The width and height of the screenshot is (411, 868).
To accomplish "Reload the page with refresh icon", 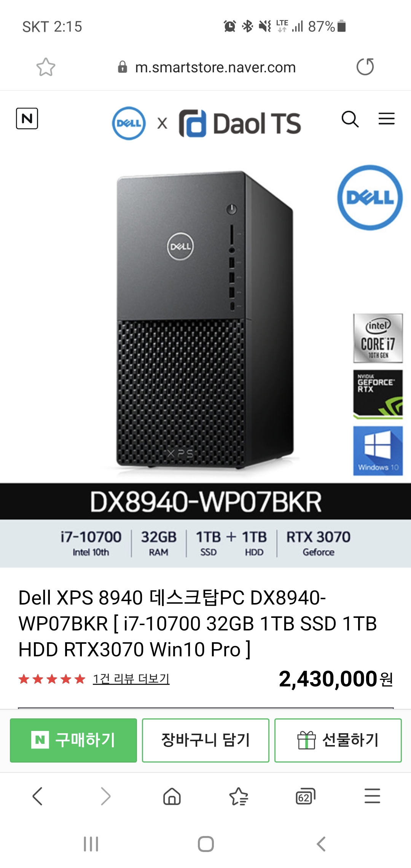I will pyautogui.click(x=365, y=67).
